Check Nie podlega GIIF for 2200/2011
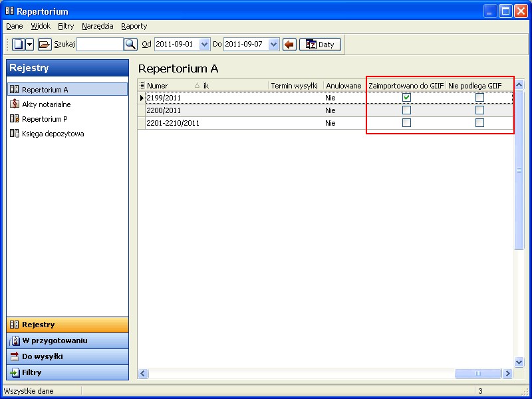This screenshot has width=532, height=399. (x=479, y=110)
